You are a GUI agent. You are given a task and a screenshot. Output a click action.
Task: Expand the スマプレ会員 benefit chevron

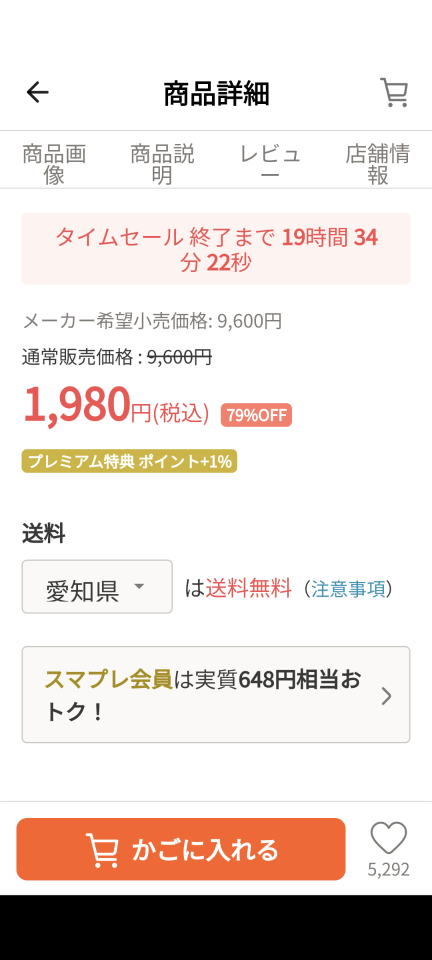tap(386, 696)
